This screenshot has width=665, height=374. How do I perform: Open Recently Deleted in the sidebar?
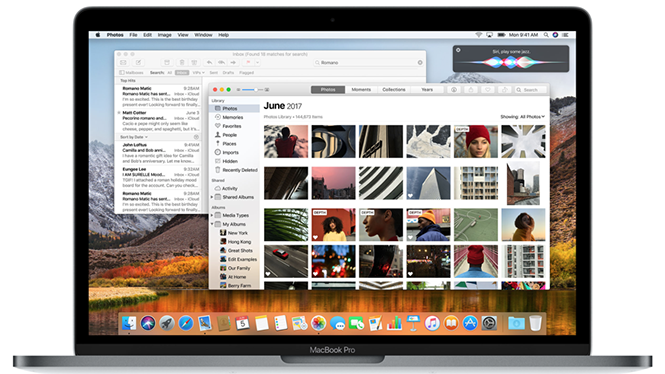(235, 170)
